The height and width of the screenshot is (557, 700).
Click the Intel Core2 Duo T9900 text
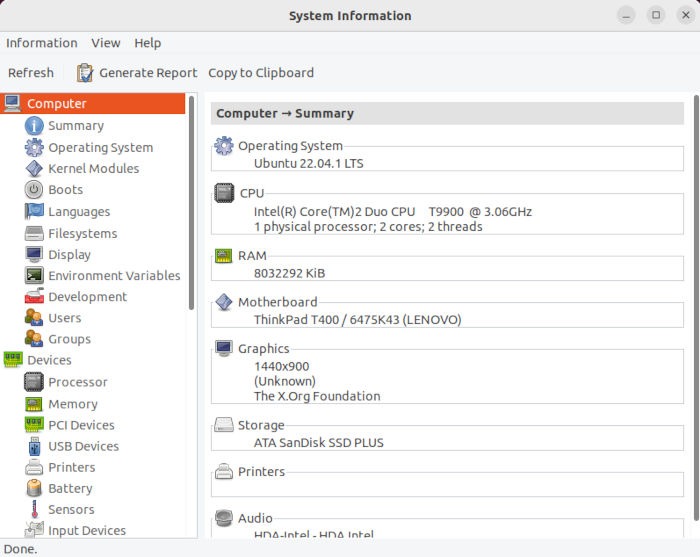point(393,212)
